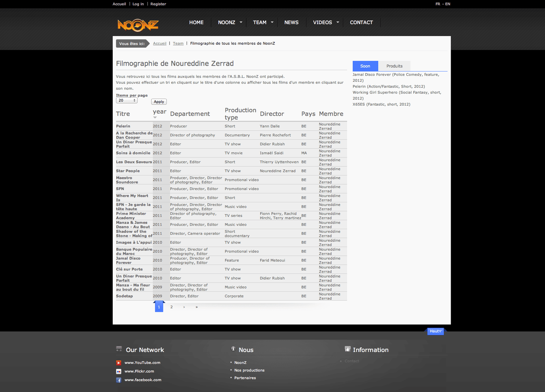Jump to last page double arrow

pos(197,307)
